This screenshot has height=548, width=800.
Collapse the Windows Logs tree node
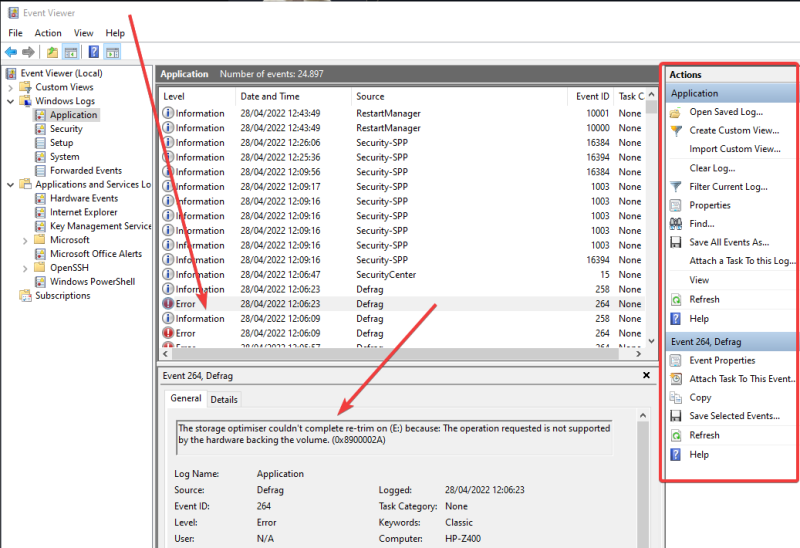coord(11,101)
